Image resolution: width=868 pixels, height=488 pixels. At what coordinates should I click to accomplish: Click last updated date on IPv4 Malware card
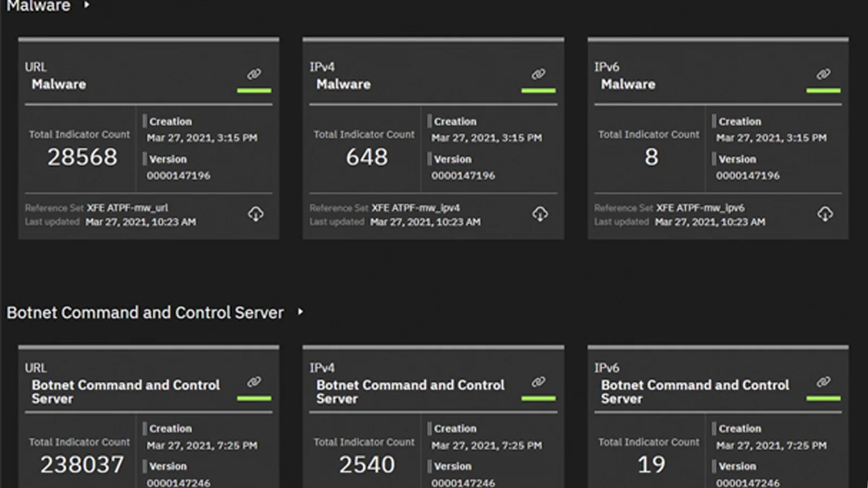point(425,222)
